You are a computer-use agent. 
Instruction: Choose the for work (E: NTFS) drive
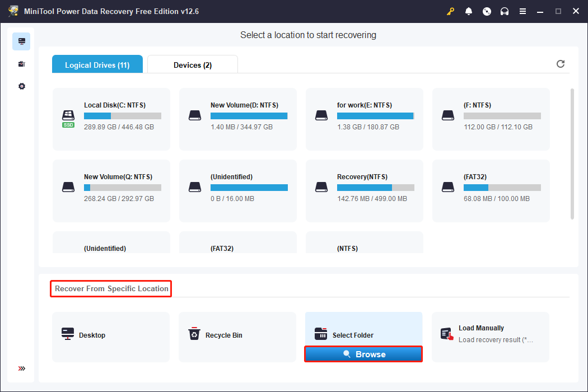[364, 119]
